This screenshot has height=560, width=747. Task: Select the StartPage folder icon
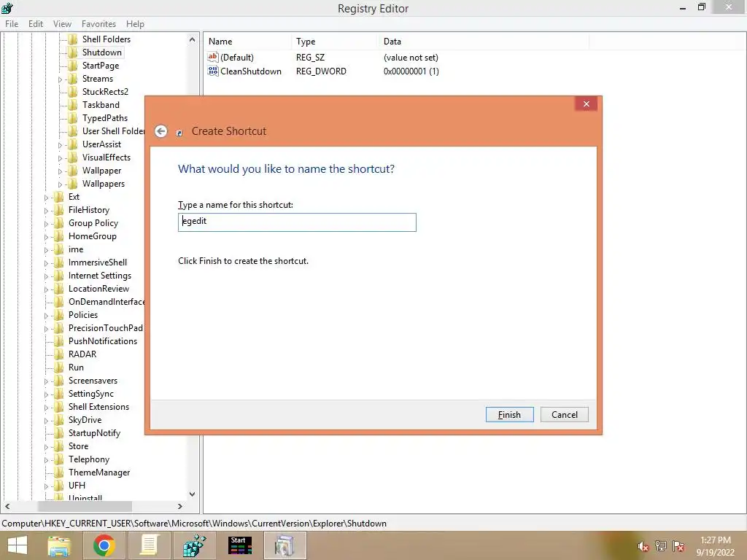72,65
